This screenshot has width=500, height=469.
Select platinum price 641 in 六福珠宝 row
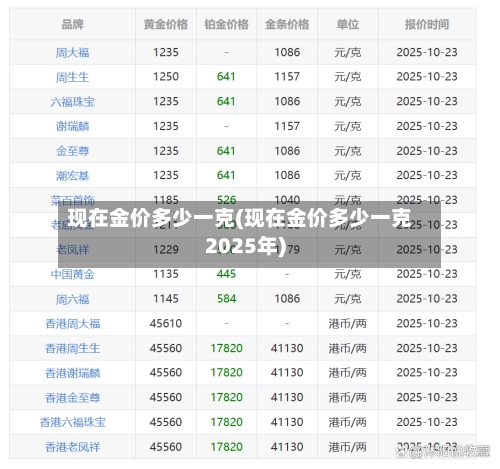[226, 101]
